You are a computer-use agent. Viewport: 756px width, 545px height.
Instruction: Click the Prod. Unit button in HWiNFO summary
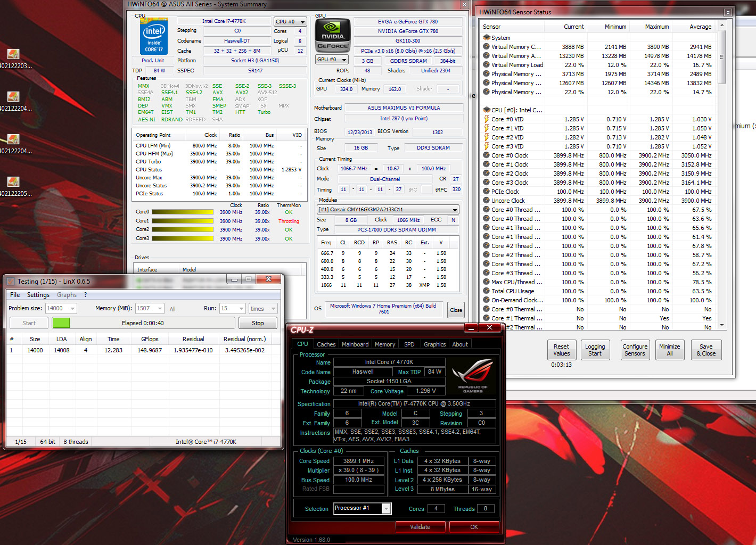(153, 61)
